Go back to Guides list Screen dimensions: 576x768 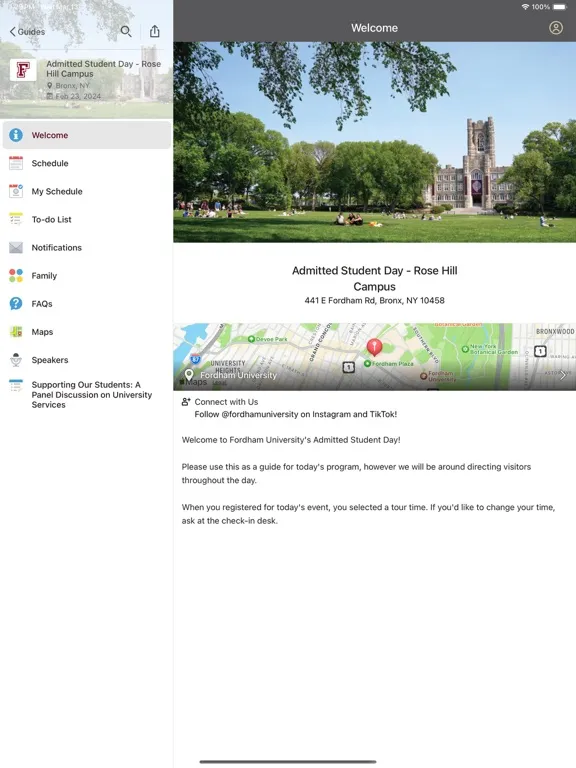tap(27, 32)
